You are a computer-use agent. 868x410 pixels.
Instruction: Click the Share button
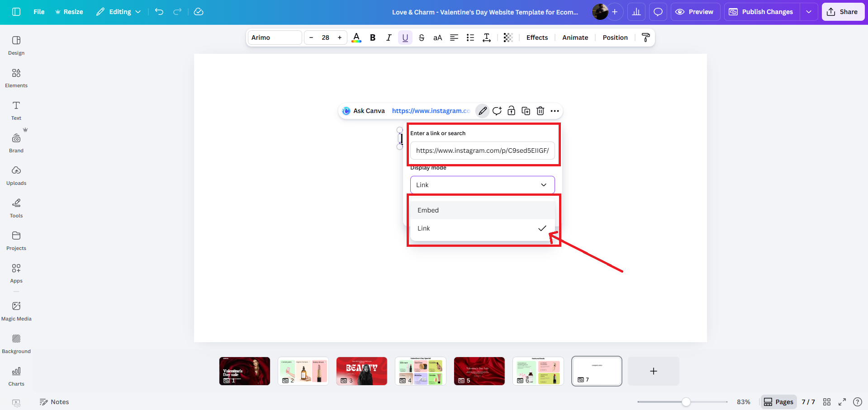point(843,12)
